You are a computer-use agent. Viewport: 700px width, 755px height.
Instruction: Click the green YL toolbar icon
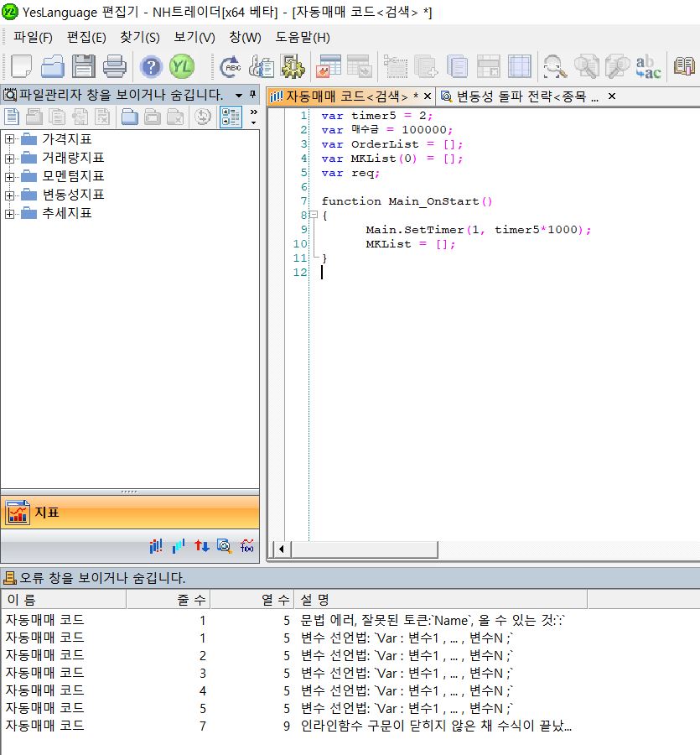(182, 66)
